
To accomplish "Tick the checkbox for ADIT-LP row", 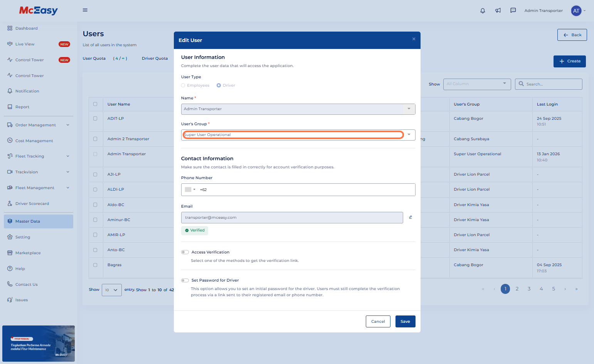I will tap(95, 119).
